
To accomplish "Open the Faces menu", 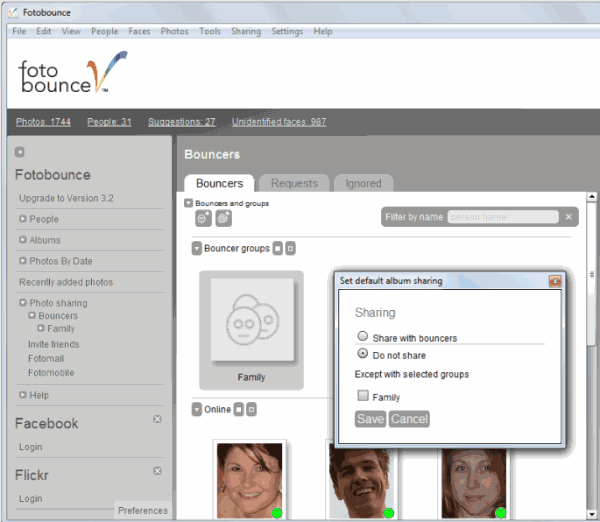I will tap(139, 31).
